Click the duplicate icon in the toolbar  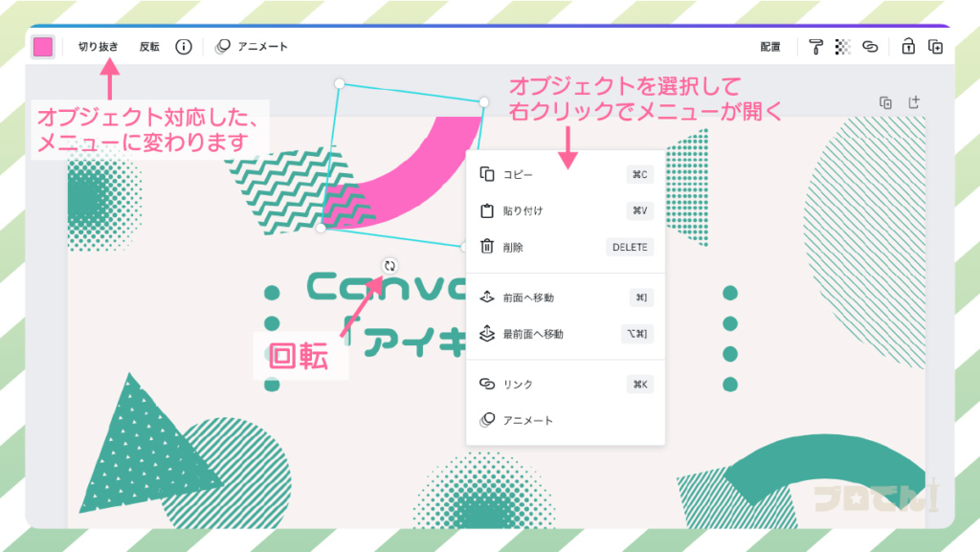tap(936, 47)
